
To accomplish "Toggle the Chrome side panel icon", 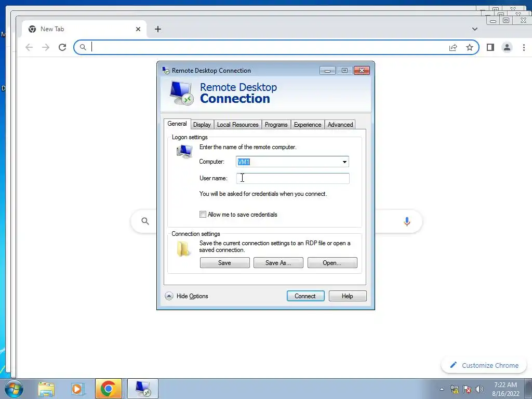I will (490, 47).
